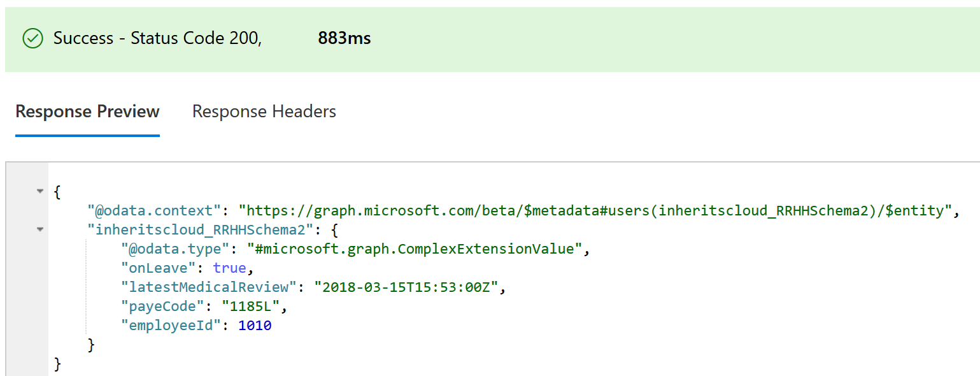Viewport: 980px width, 376px height.
Task: Click the "#microsoft.graph.ComplexExtensionValue" string value
Action: (x=415, y=249)
